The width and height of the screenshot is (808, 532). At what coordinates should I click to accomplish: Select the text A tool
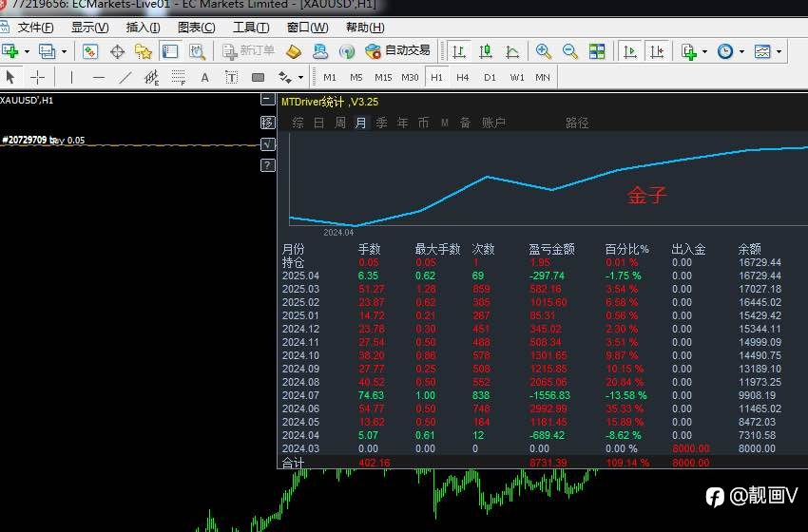pos(205,77)
